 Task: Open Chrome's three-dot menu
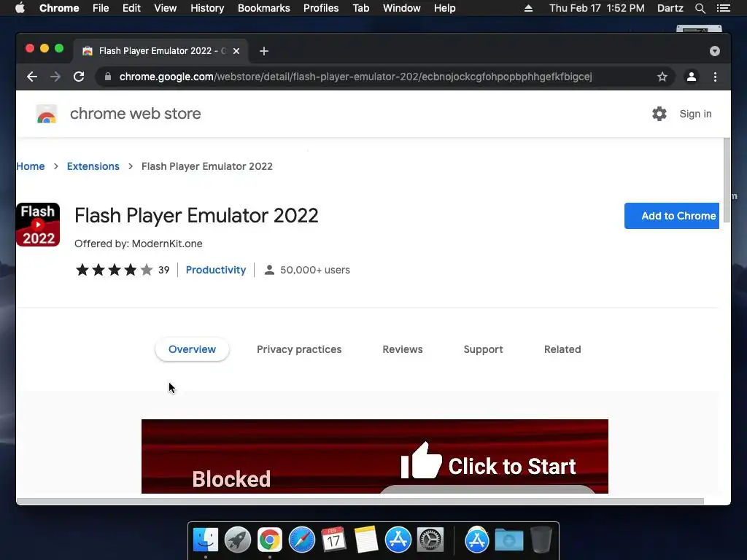(715, 77)
